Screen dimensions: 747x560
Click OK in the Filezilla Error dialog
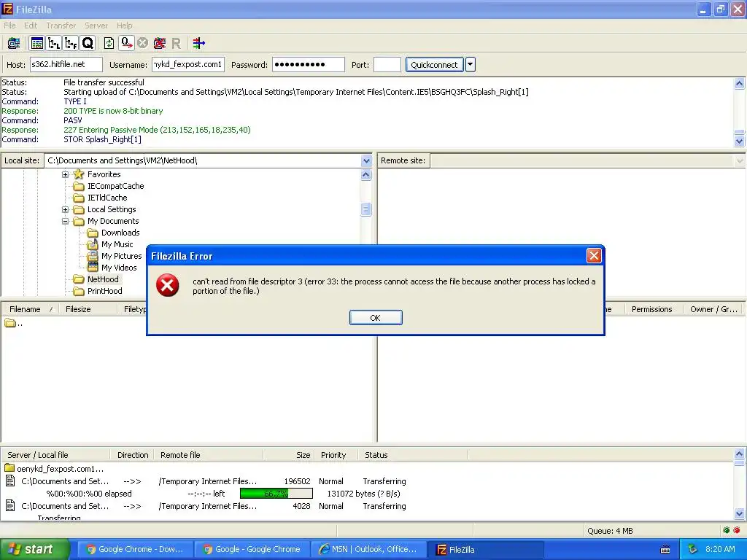coord(376,318)
